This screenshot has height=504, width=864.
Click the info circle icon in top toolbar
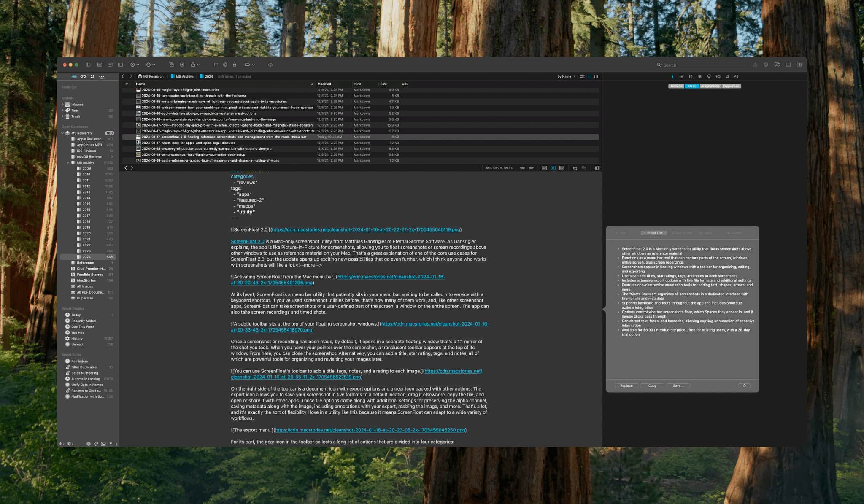coord(766,65)
